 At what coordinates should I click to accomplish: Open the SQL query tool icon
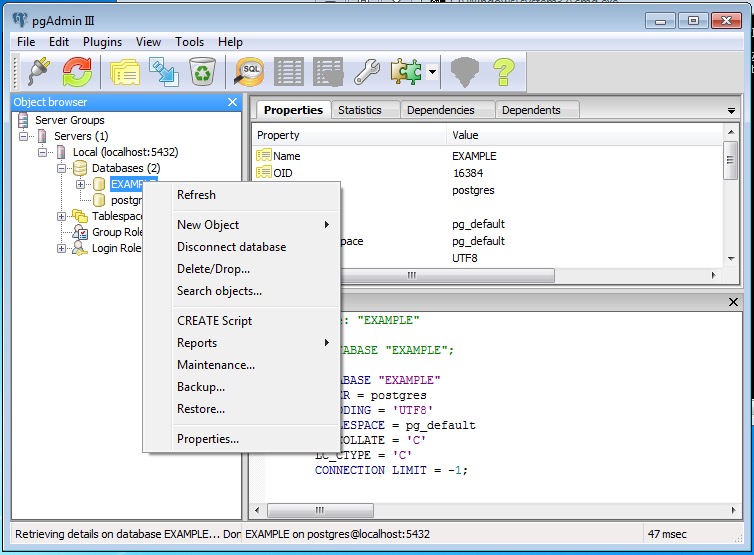[x=249, y=72]
